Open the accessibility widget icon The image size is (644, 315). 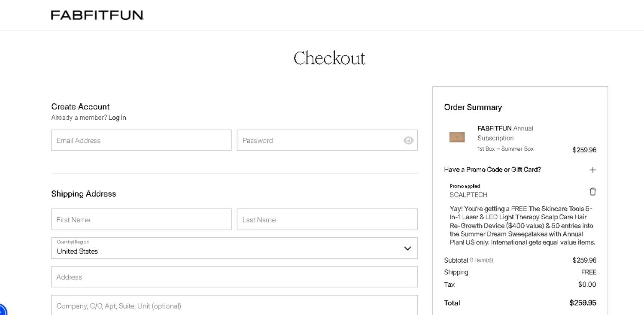(x=2, y=311)
